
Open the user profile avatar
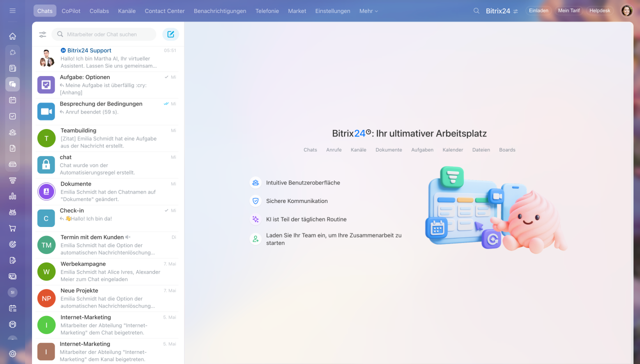(626, 10)
